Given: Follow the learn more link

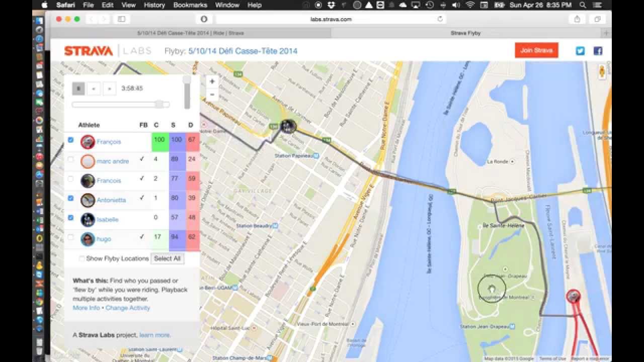Looking at the screenshot, I should (x=155, y=335).
